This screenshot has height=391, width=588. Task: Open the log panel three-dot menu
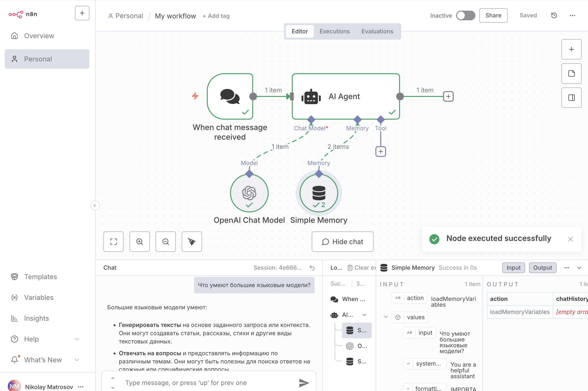pyautogui.click(x=566, y=268)
